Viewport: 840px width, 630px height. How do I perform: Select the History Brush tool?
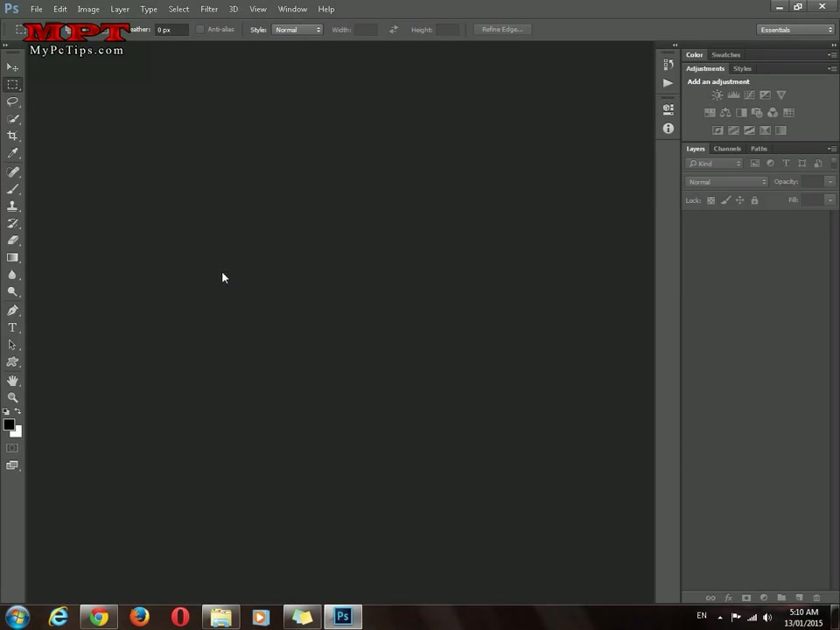click(12, 223)
